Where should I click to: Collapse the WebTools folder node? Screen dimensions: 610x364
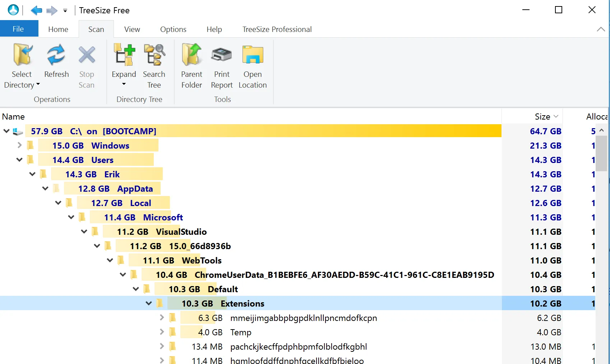pyautogui.click(x=110, y=260)
